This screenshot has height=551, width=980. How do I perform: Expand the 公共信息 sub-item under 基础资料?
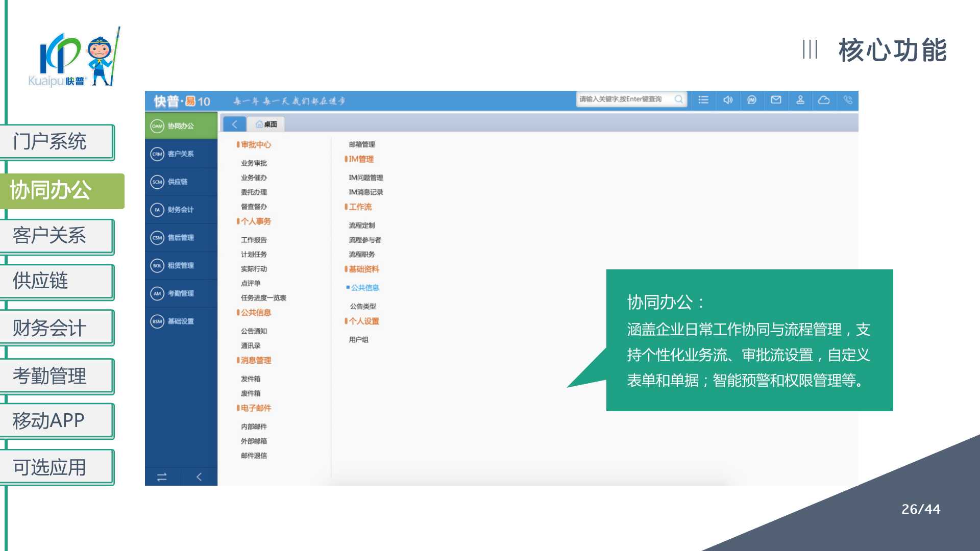tap(364, 288)
